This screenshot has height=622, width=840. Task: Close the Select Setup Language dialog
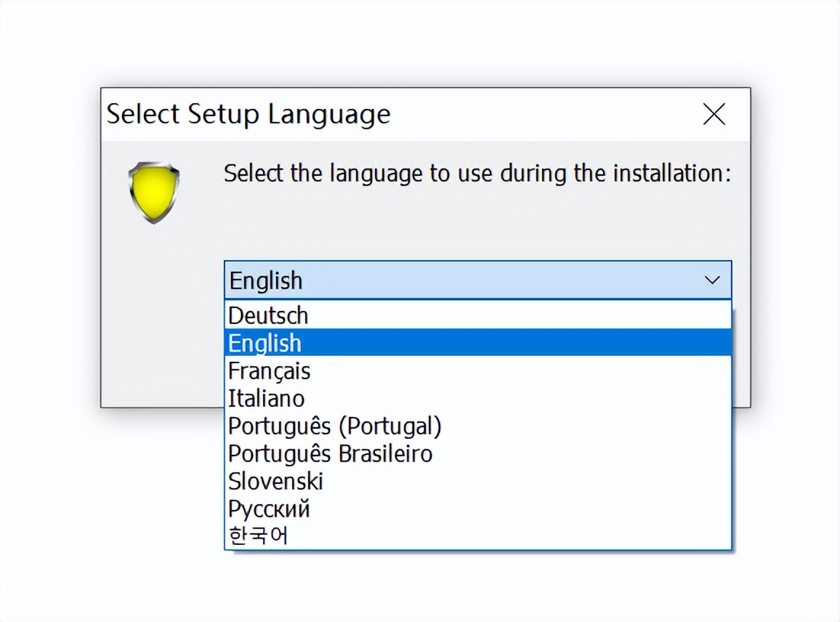[x=714, y=114]
